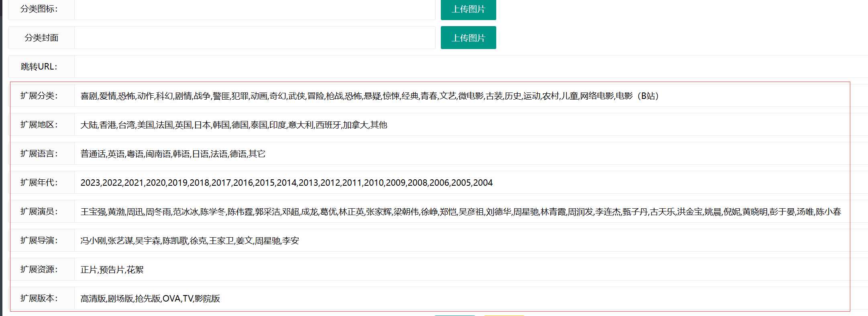Click the 跳转URL label
The image size is (868, 316).
click(x=39, y=67)
